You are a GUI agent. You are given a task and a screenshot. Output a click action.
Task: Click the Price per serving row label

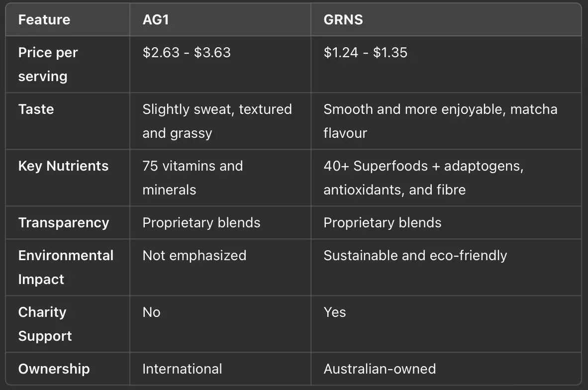click(x=48, y=64)
